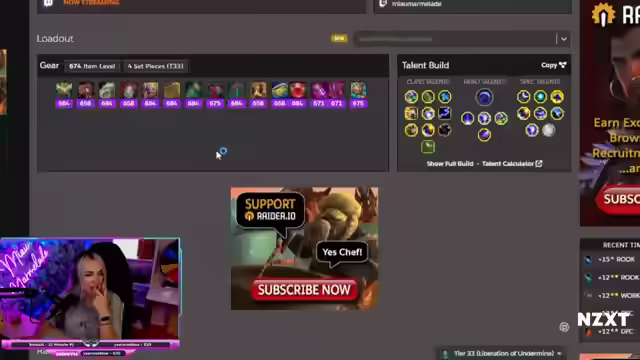Image resolution: width=640 pixels, height=360 pixels.
Task: Select the crescent moon spec talent icon
Action: pyautogui.click(x=523, y=97)
